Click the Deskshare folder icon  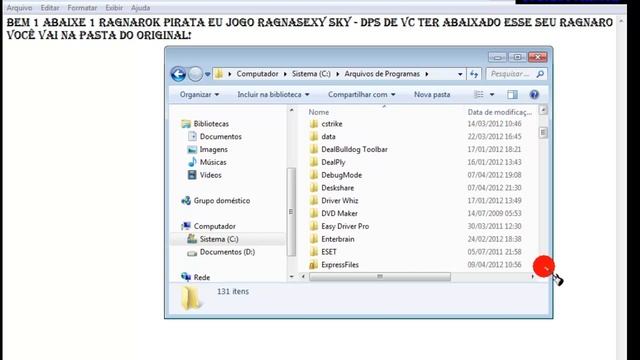coord(313,188)
